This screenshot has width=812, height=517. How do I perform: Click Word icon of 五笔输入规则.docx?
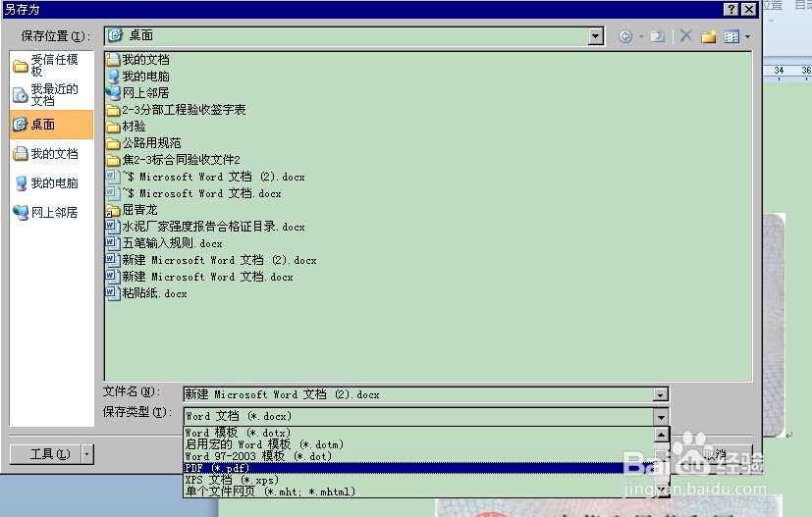(x=113, y=243)
